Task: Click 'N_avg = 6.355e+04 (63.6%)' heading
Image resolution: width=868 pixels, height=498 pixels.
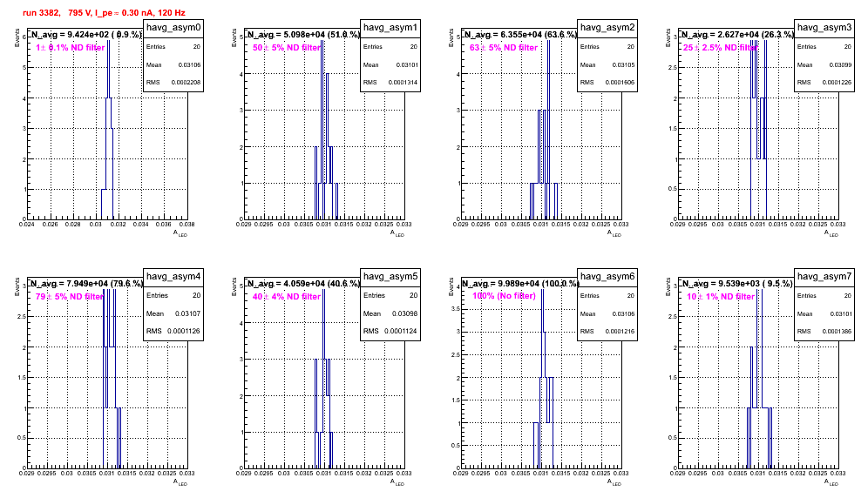Action: (520, 34)
